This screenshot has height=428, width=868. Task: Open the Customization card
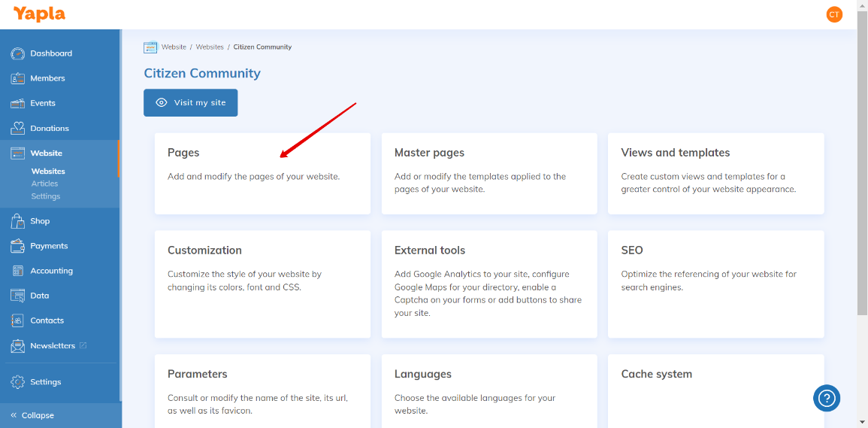tap(262, 284)
